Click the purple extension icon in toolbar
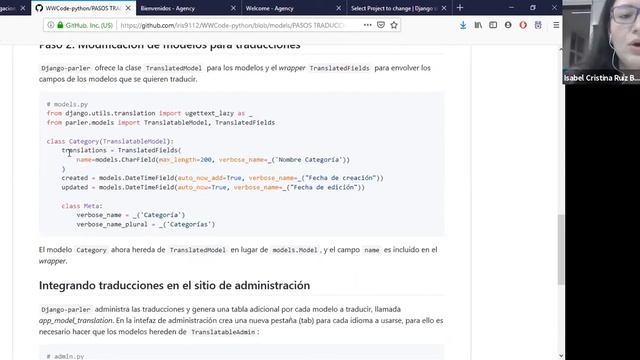The height and width of the screenshot is (360, 640). click(x=538, y=25)
